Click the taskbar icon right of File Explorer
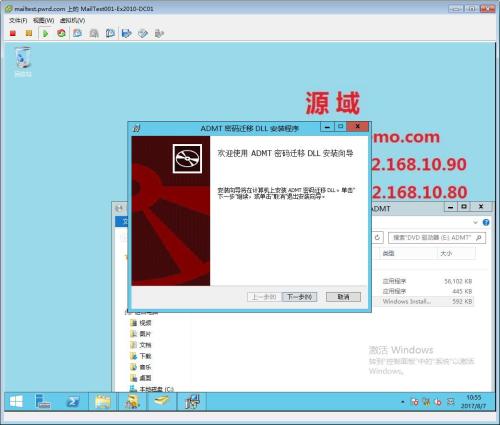Image resolution: width=500 pixels, height=425 pixels. pos(132,402)
